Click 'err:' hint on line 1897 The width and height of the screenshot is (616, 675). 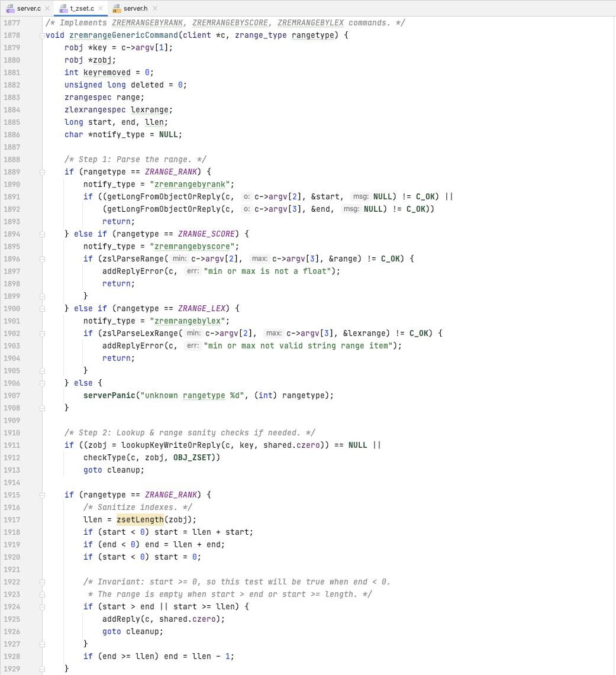coord(193,271)
